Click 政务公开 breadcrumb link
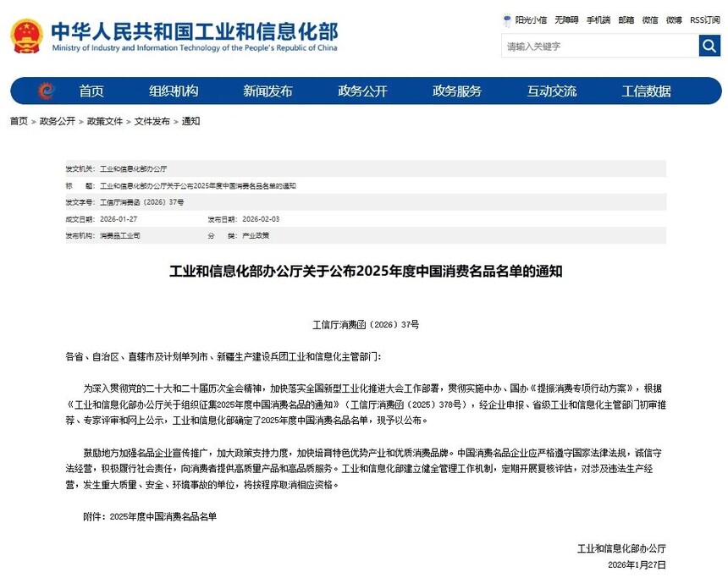This screenshot has width=728, height=578. point(58,121)
